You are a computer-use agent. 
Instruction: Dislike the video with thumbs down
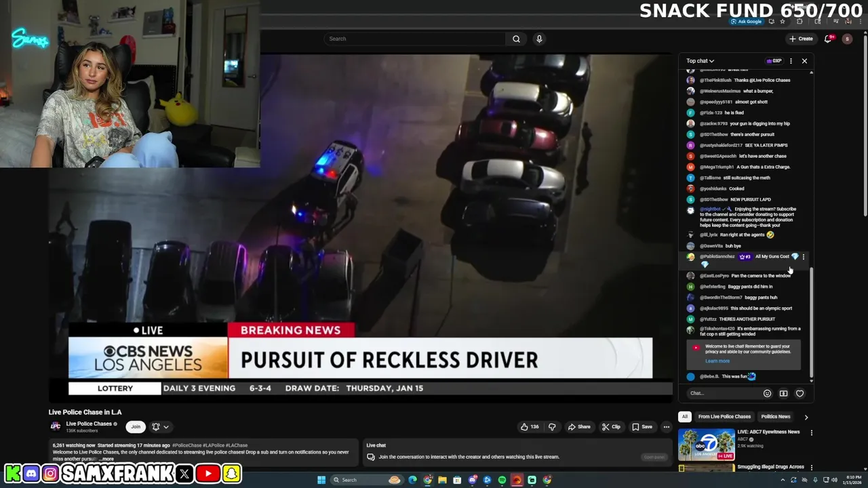(x=551, y=427)
